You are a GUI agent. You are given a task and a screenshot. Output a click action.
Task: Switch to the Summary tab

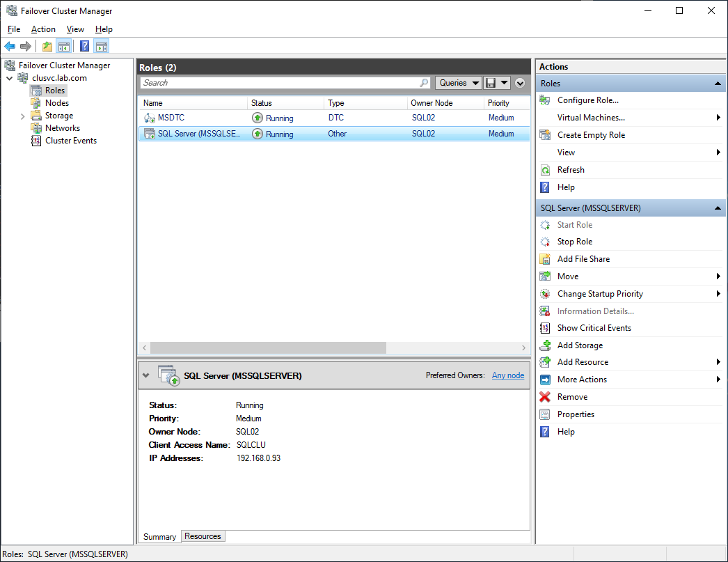coord(159,537)
